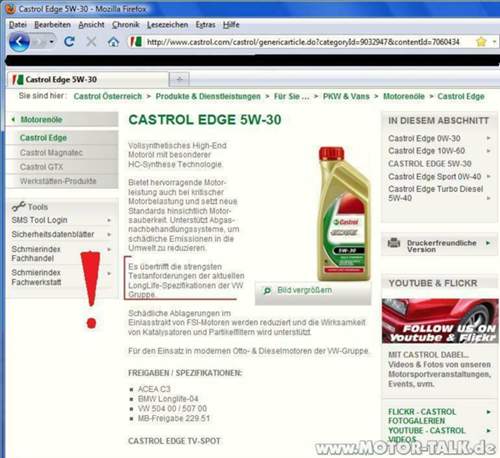Open the Ansicht menu
Screen dimensions: 500x458
click(x=91, y=25)
